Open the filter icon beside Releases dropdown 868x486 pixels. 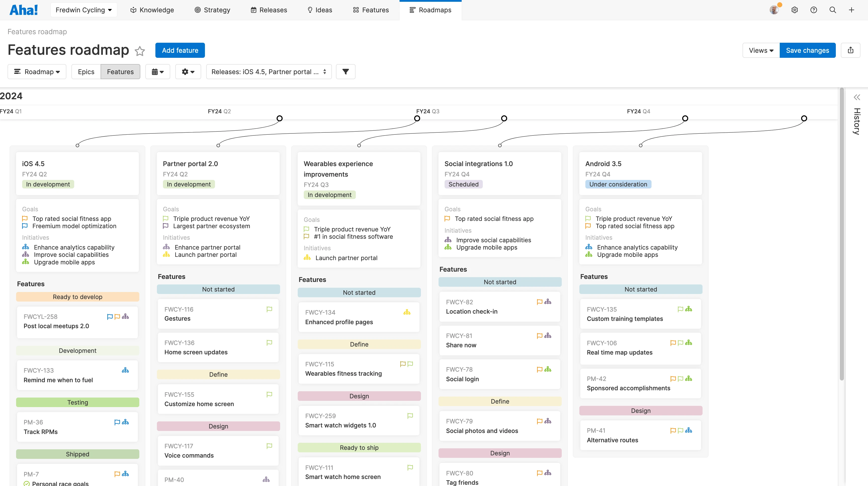coord(345,71)
